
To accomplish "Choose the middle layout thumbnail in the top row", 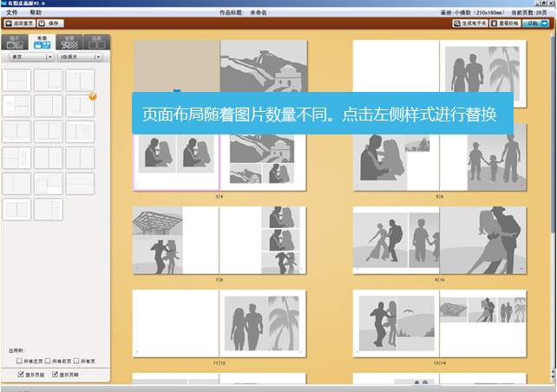I will [49, 81].
